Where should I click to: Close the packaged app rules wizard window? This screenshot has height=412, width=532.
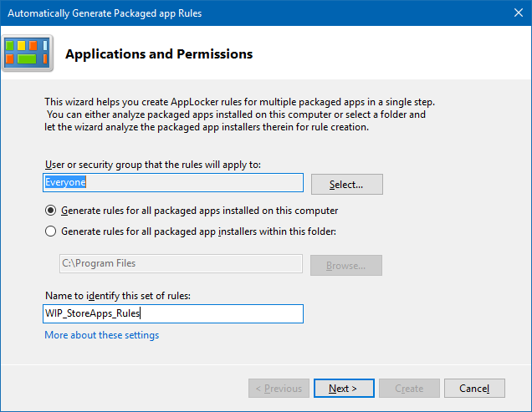(x=512, y=13)
